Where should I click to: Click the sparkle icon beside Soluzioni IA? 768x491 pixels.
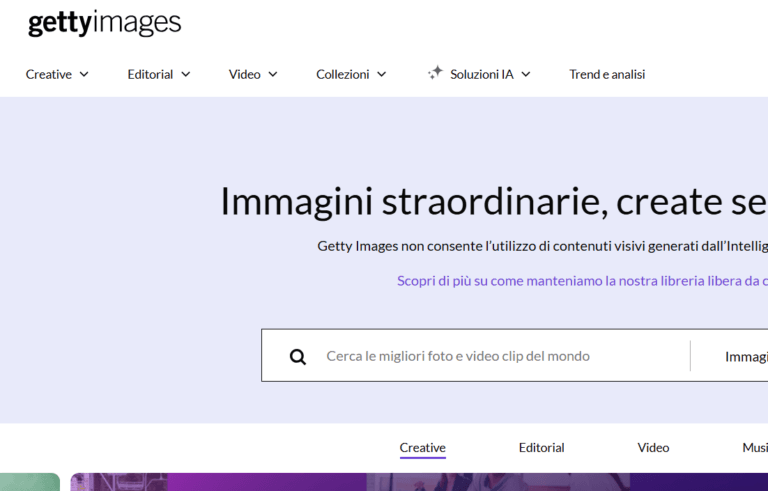(435, 73)
